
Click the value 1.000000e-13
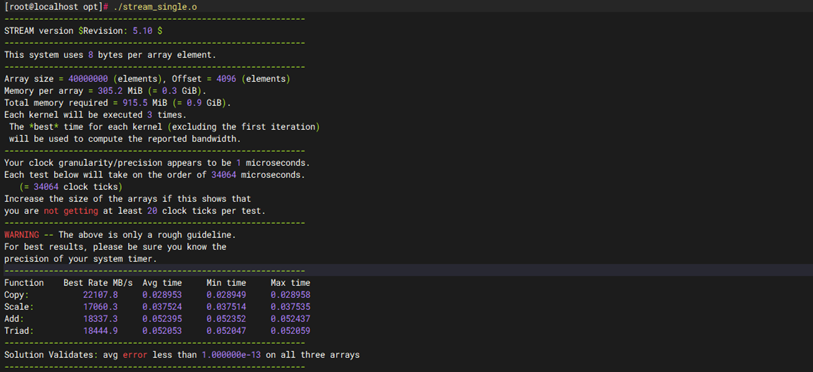[231, 355]
